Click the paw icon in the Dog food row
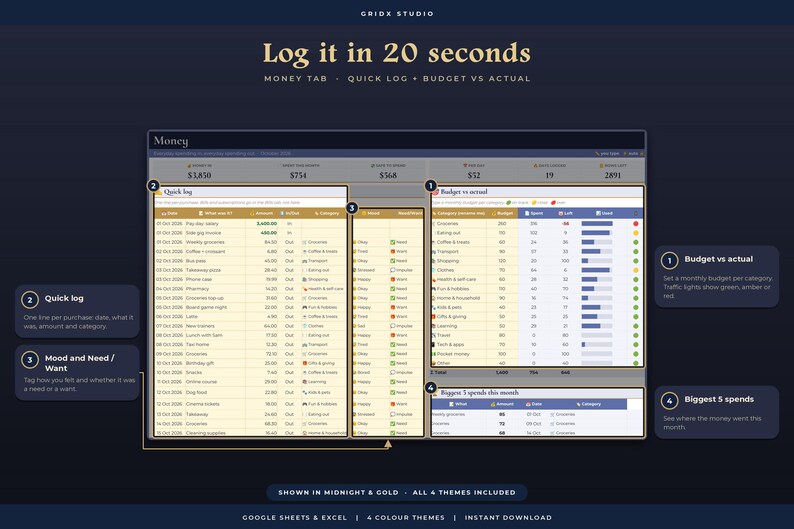This screenshot has width=794, height=529. tap(305, 392)
